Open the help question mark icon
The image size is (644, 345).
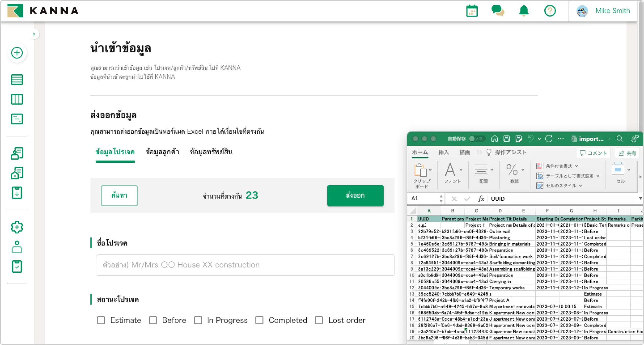[x=550, y=11]
